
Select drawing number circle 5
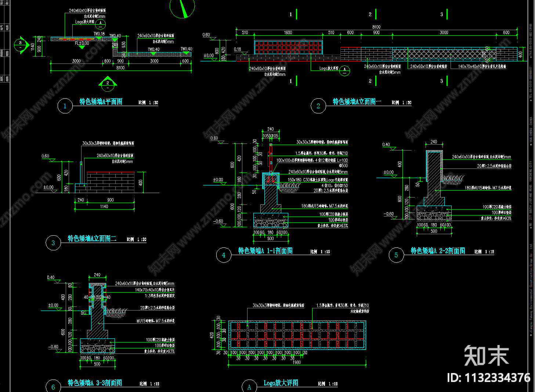396,255
